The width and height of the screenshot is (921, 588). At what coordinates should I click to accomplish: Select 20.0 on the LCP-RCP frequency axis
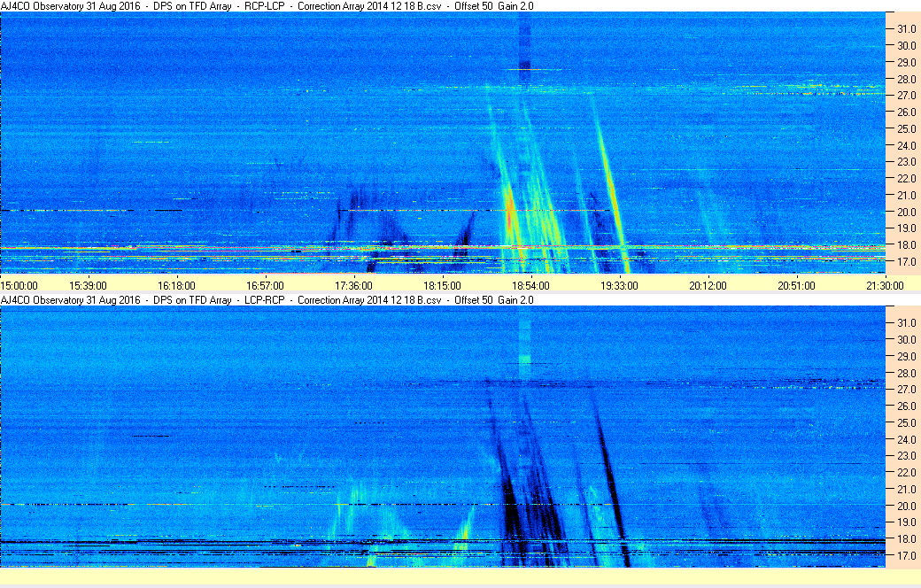click(x=906, y=506)
